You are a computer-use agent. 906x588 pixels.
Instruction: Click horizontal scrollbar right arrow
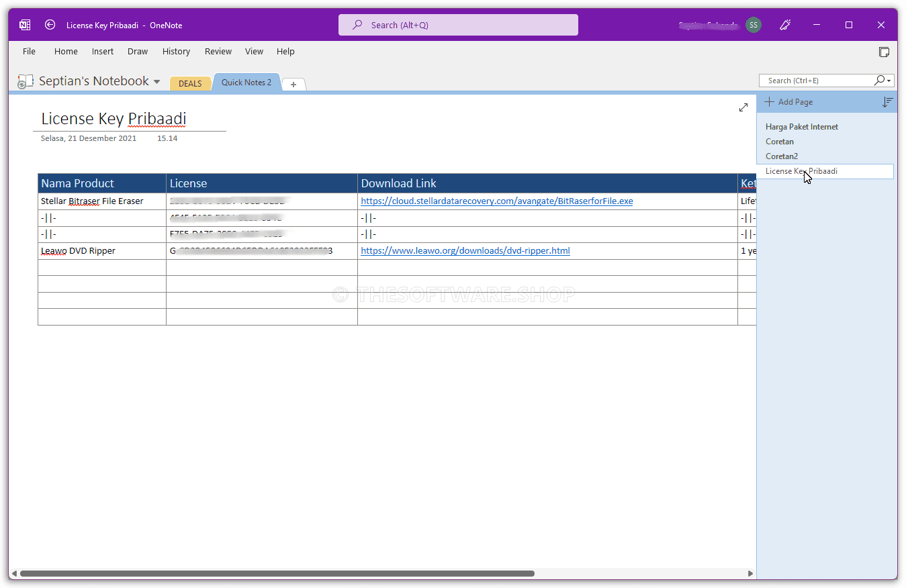tap(751, 573)
